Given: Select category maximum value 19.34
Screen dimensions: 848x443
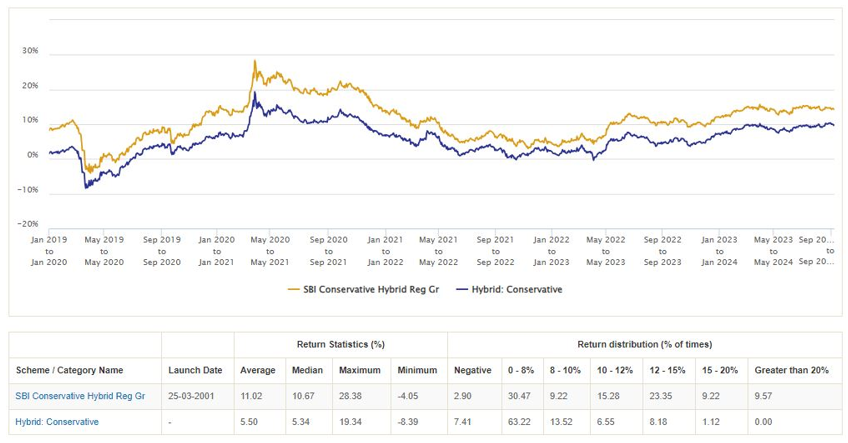Looking at the screenshot, I should (x=350, y=422).
